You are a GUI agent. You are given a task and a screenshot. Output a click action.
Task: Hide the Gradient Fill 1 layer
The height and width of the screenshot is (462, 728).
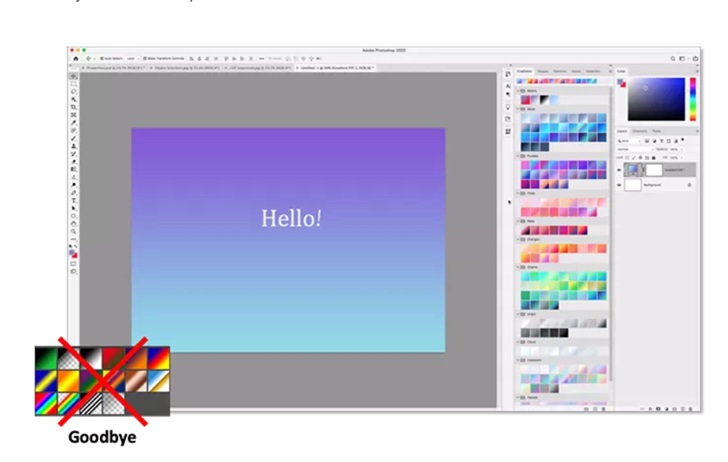pos(619,170)
